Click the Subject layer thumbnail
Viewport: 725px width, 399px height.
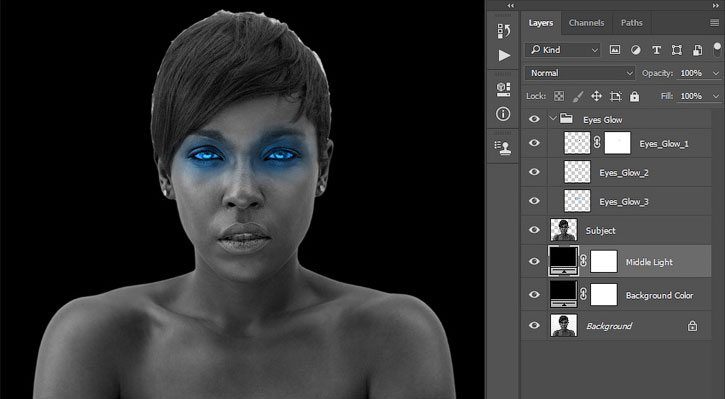[564, 230]
